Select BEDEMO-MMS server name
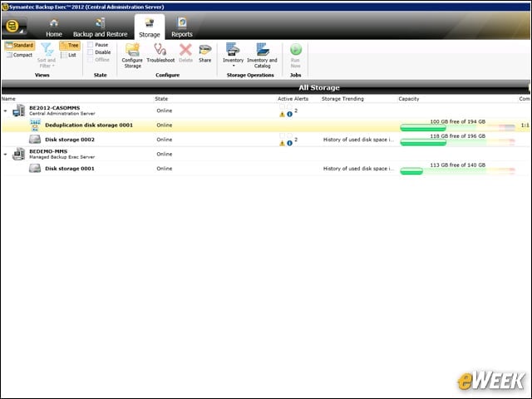 click(48, 151)
